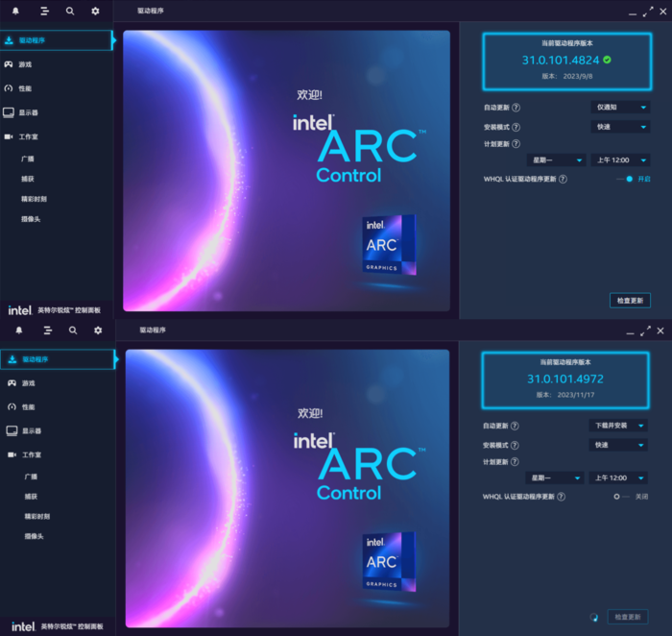This screenshot has height=636, width=672.
Task: Open settings gear in the 4972 driver window
Action: tap(98, 330)
